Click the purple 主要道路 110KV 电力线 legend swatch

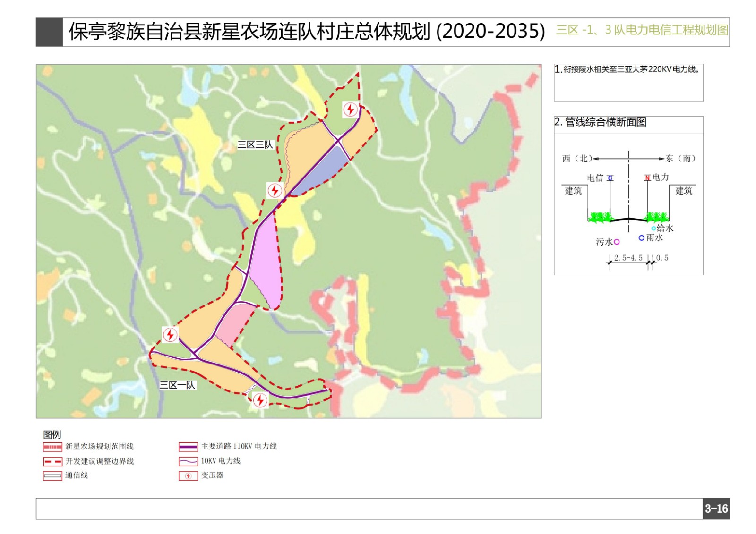[188, 447]
